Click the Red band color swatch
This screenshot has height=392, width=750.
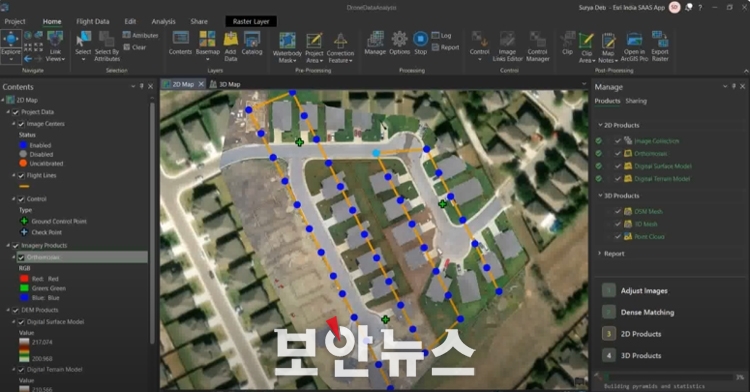click(x=24, y=279)
